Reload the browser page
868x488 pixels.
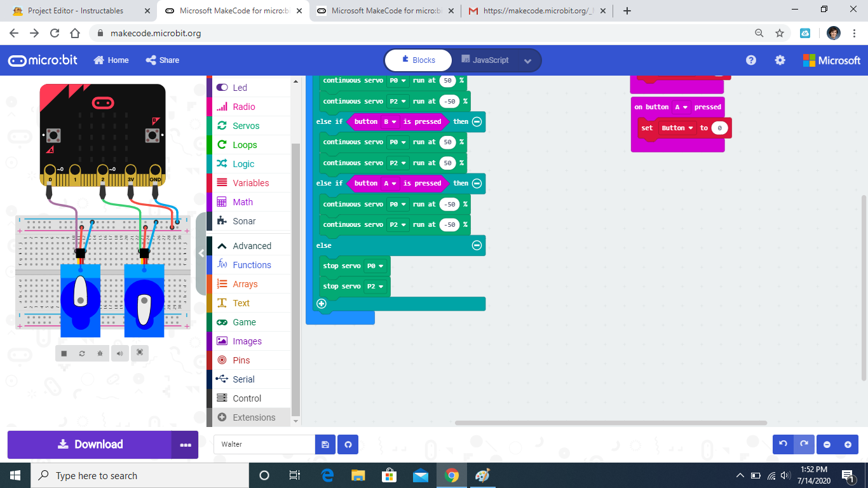[55, 33]
